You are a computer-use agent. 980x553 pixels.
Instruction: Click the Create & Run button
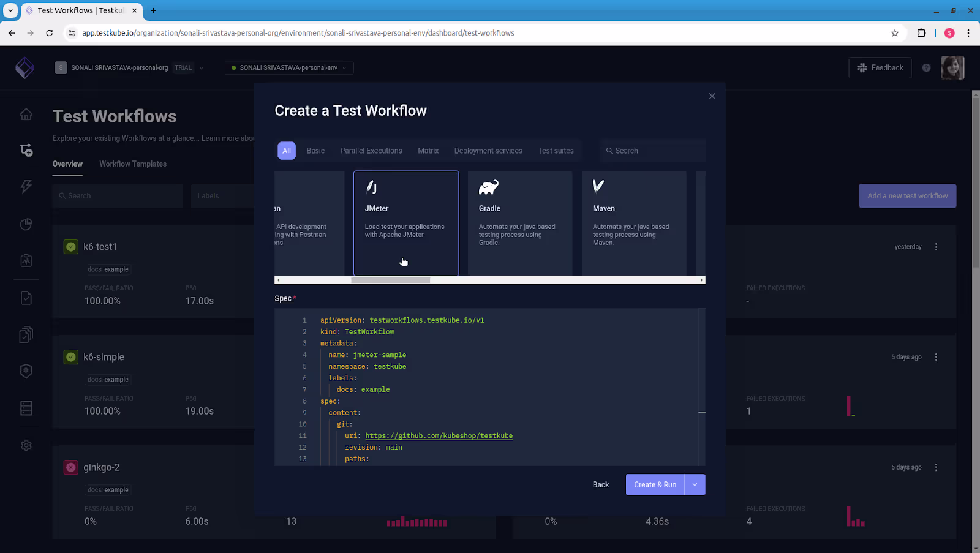tap(655, 485)
